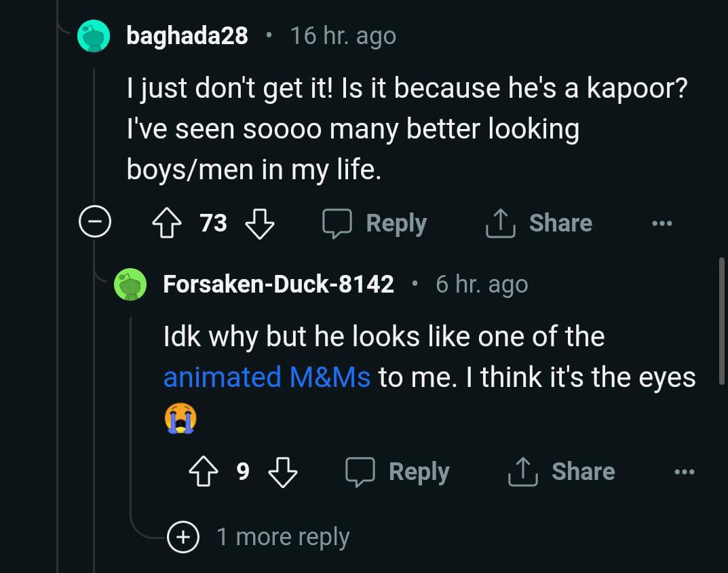
Task: Click the 6 hr. ago timestamp
Action: (481, 284)
